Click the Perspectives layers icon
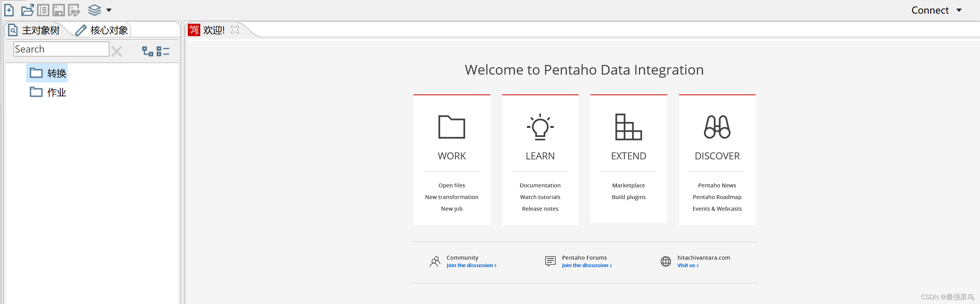The width and height of the screenshot is (980, 304). pyautogui.click(x=94, y=10)
